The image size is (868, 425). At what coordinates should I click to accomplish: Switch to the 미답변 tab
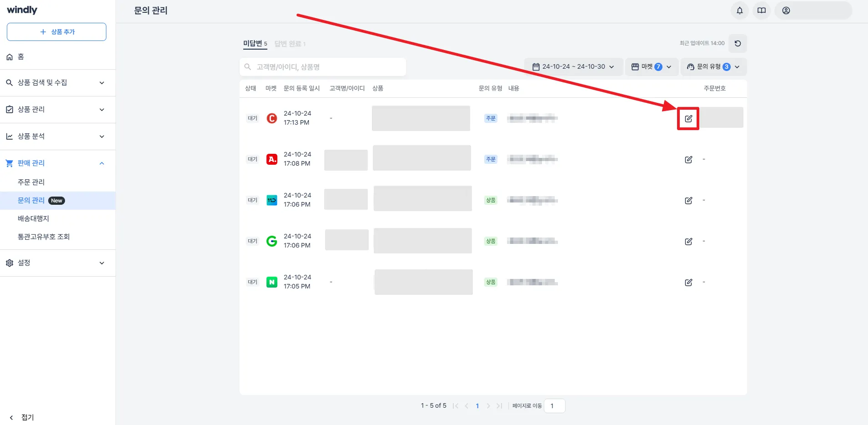click(255, 44)
